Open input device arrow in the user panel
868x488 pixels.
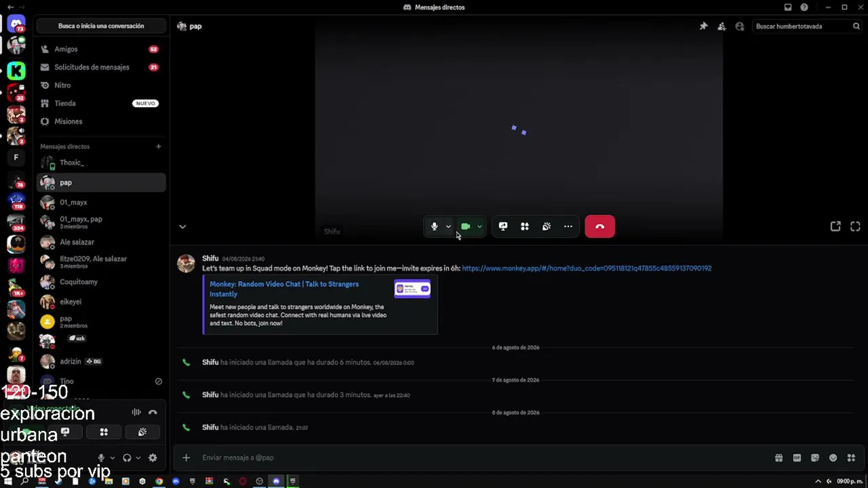point(113,457)
